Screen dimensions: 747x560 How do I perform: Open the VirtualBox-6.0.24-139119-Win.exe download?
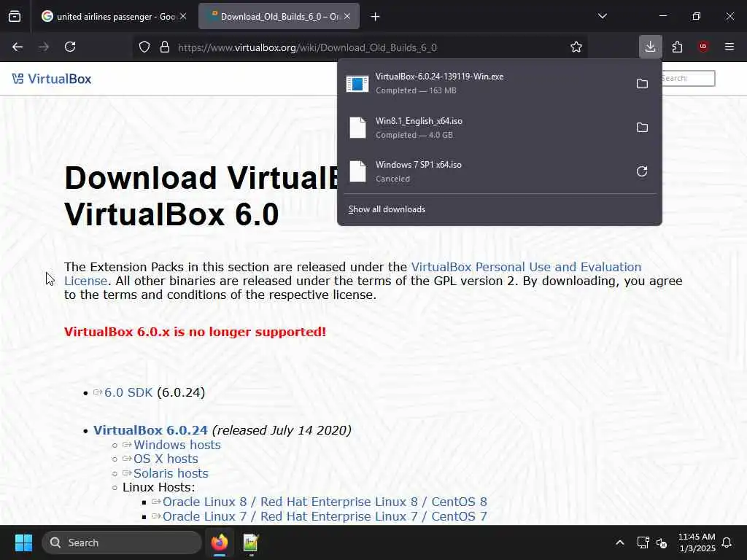point(484,83)
